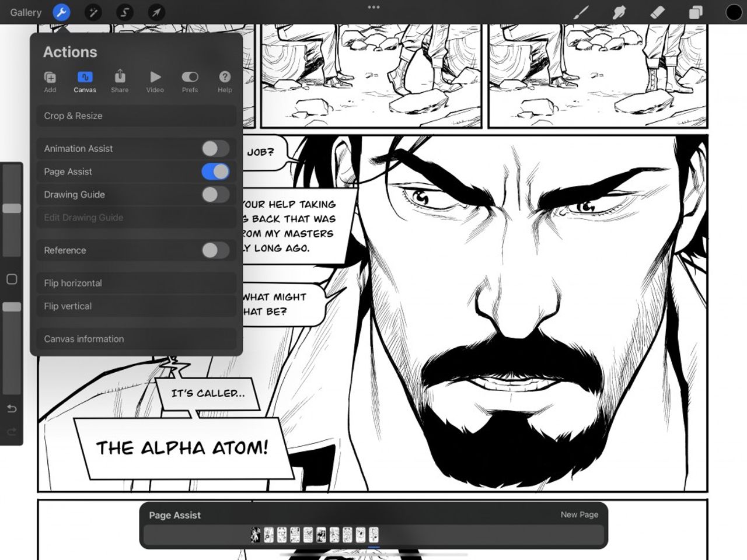Tap the square modify button on sidebar
Image resolution: width=747 pixels, height=560 pixels.
pyautogui.click(x=12, y=279)
